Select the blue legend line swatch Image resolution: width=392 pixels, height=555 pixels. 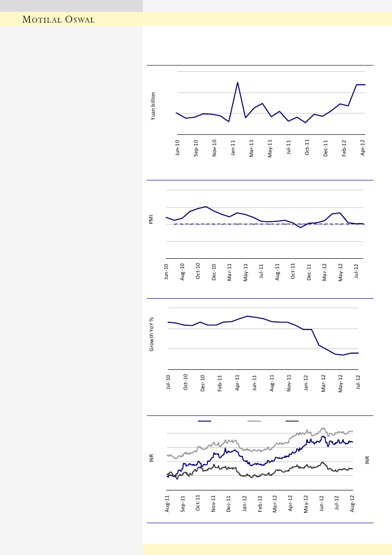click(x=205, y=421)
